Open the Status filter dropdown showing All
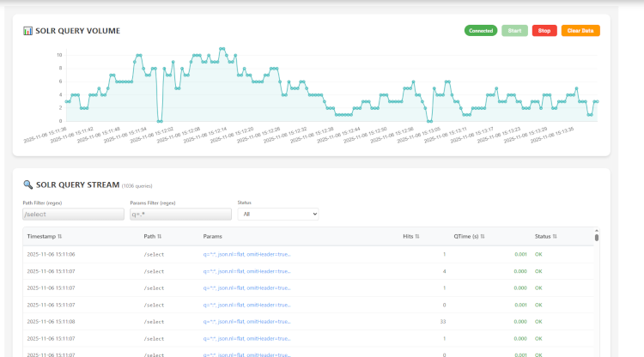 point(278,214)
